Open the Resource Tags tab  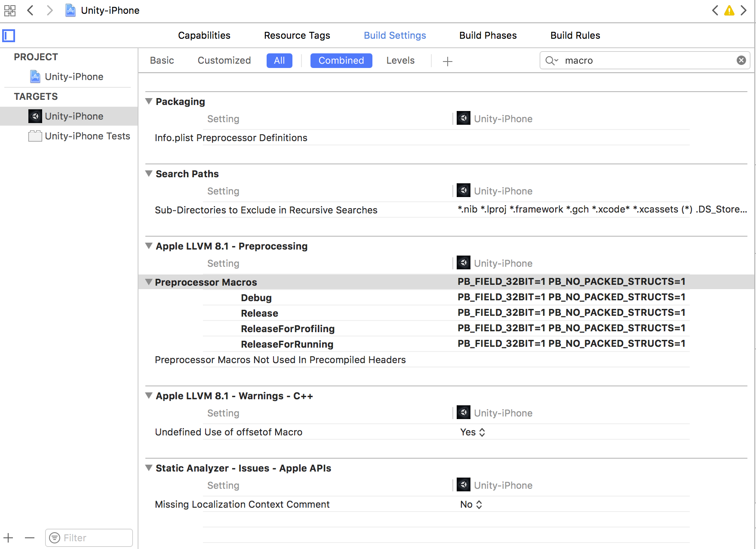(x=297, y=35)
